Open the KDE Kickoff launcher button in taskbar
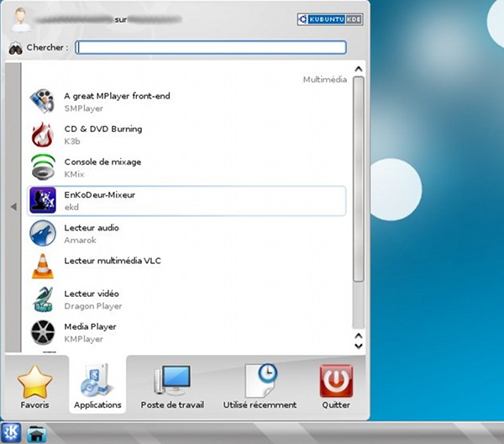504x444 pixels. pos(11,433)
